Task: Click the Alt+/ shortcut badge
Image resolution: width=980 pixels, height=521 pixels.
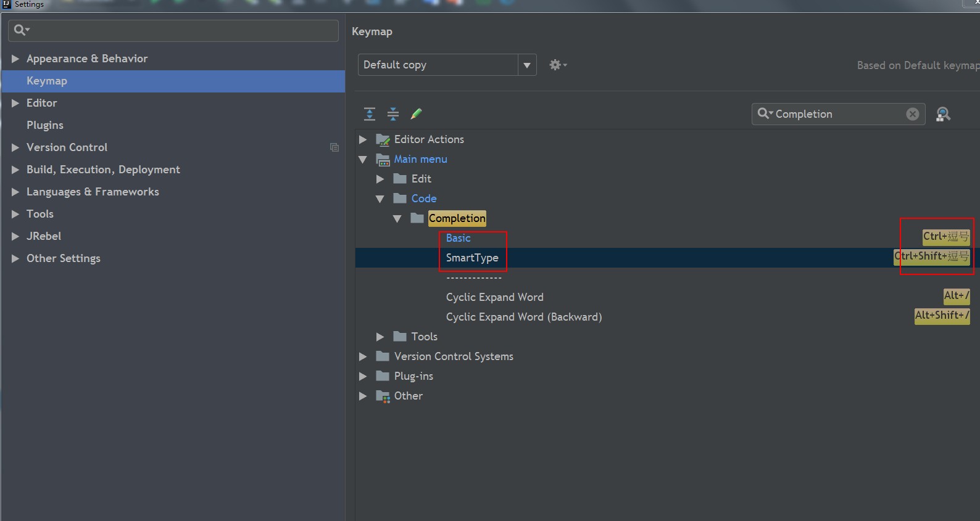Action: coord(957,296)
